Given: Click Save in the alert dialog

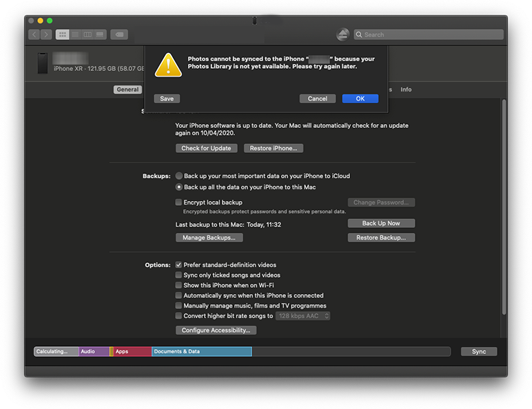Looking at the screenshot, I should point(167,98).
